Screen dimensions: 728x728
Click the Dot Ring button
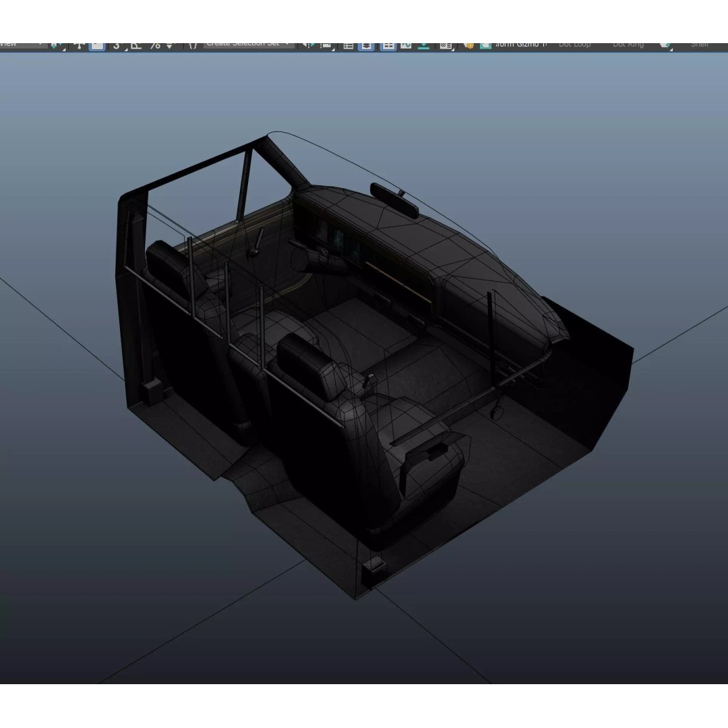pos(628,44)
